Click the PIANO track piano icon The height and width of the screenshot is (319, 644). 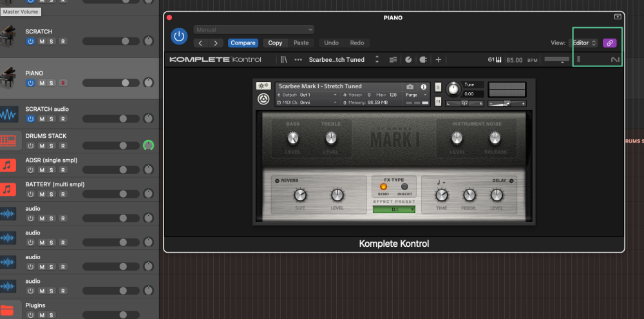tap(8, 77)
